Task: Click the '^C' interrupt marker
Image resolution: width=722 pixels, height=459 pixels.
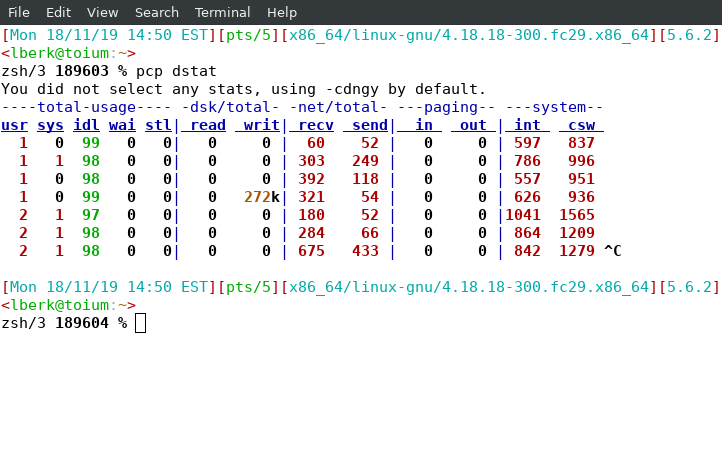Action: click(x=612, y=251)
